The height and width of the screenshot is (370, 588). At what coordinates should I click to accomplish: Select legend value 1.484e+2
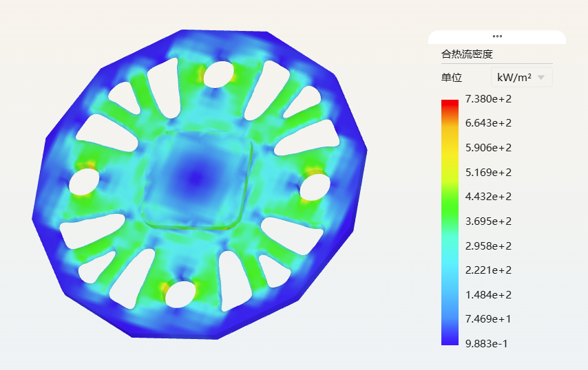[x=488, y=294]
